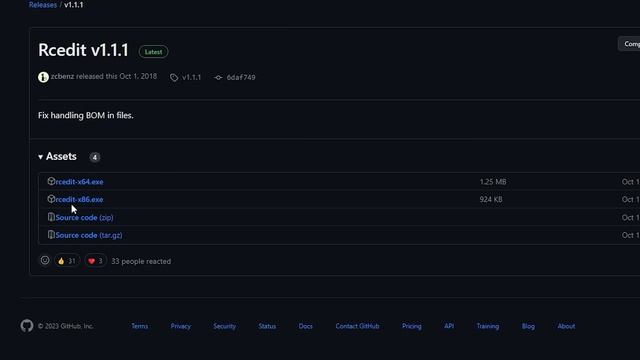This screenshot has width=640, height=360.
Task: Click the file icon for Source code (tar.gz)
Action: coord(51,235)
